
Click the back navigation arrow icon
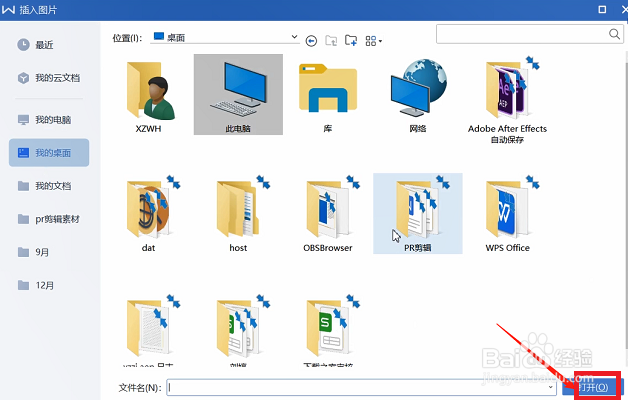point(311,41)
